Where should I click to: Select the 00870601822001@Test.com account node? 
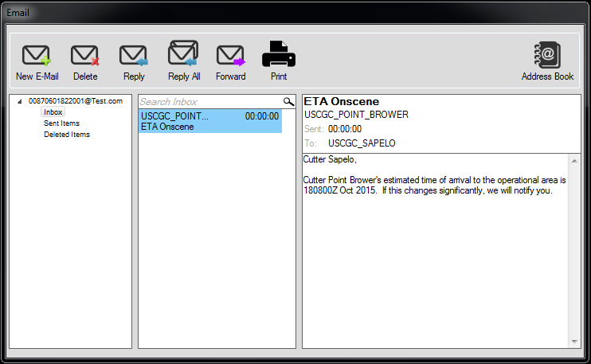[x=75, y=101]
